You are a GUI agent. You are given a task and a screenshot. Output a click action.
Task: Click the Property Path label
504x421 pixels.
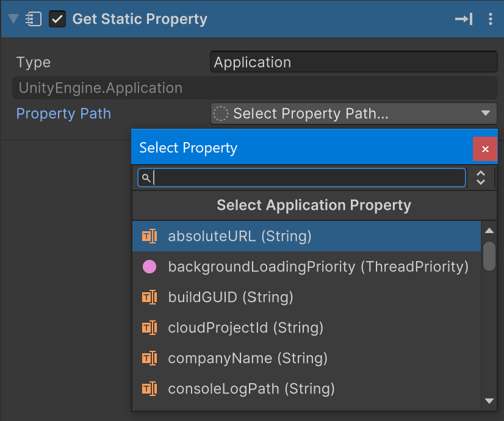(63, 113)
